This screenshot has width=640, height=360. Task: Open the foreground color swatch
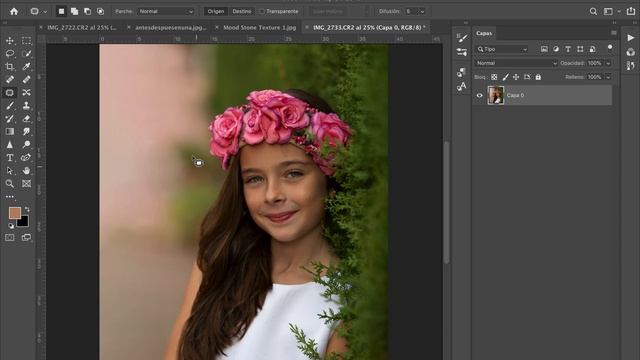point(15,213)
